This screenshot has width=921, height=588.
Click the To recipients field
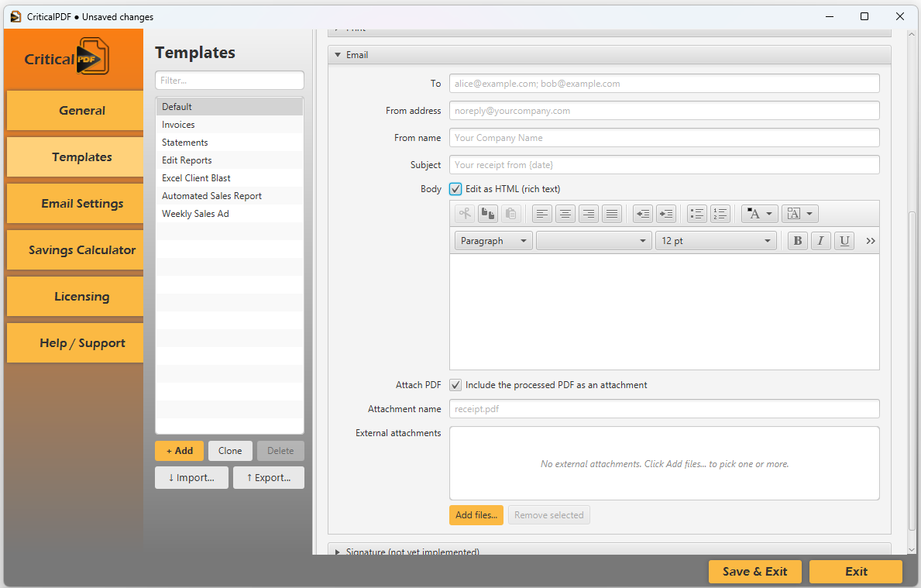coord(665,84)
